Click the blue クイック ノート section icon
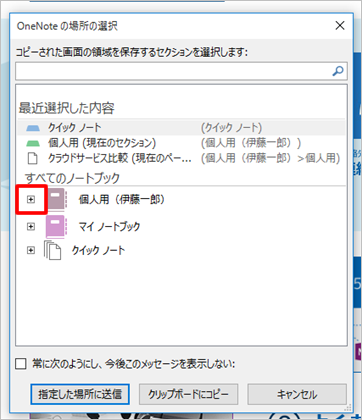This screenshot has height=420, width=362. pos(33,128)
